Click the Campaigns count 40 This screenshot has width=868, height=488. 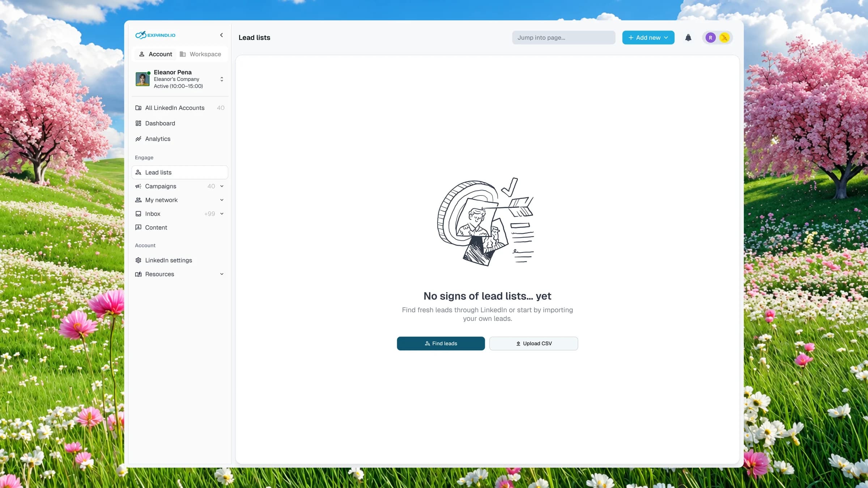pyautogui.click(x=211, y=186)
